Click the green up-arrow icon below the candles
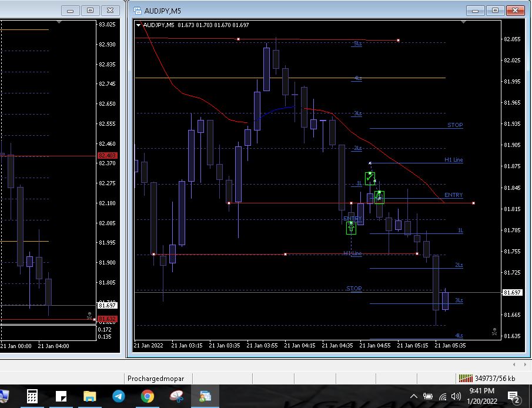Image resolution: width=532 pixels, height=408 pixels. click(351, 227)
